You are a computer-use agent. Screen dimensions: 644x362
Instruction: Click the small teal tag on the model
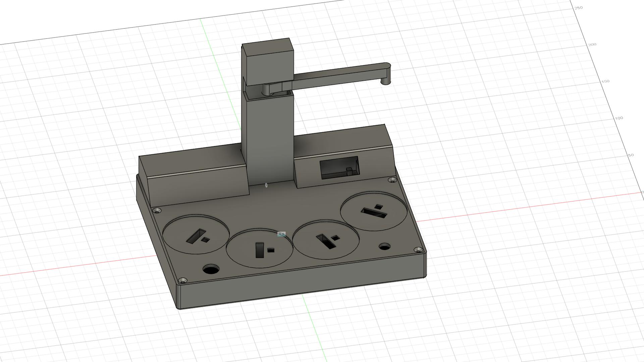(281, 234)
